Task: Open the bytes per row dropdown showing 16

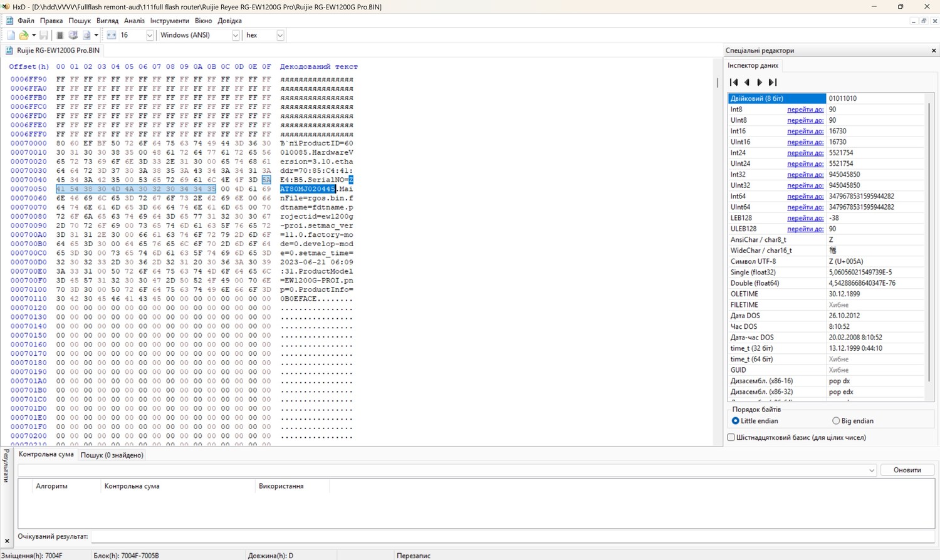Action: 149,35
